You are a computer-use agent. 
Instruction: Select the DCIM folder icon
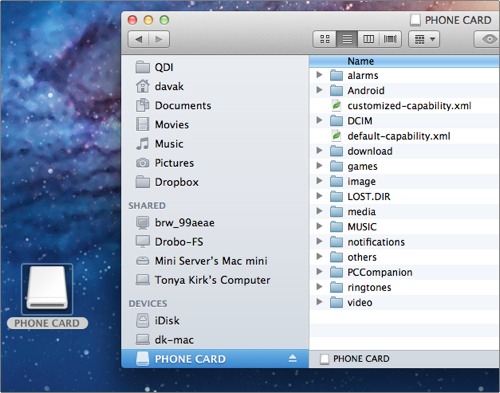[336, 121]
